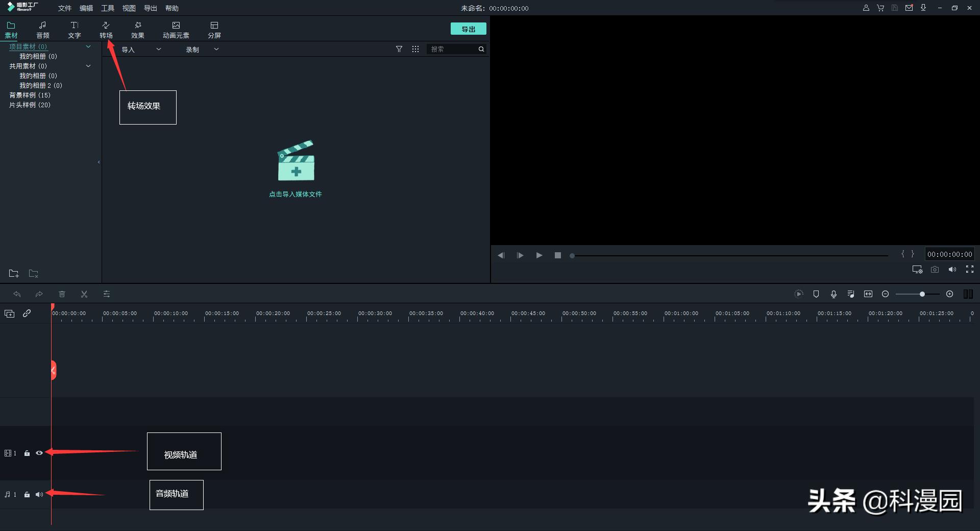
Task: Collapse the 共用素材 folder tree
Action: click(x=88, y=66)
